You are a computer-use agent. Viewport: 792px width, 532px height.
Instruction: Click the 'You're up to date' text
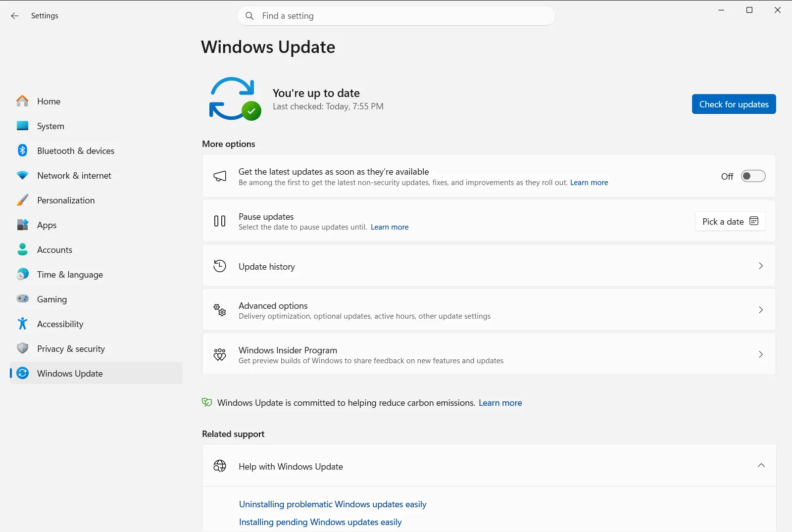coord(316,93)
